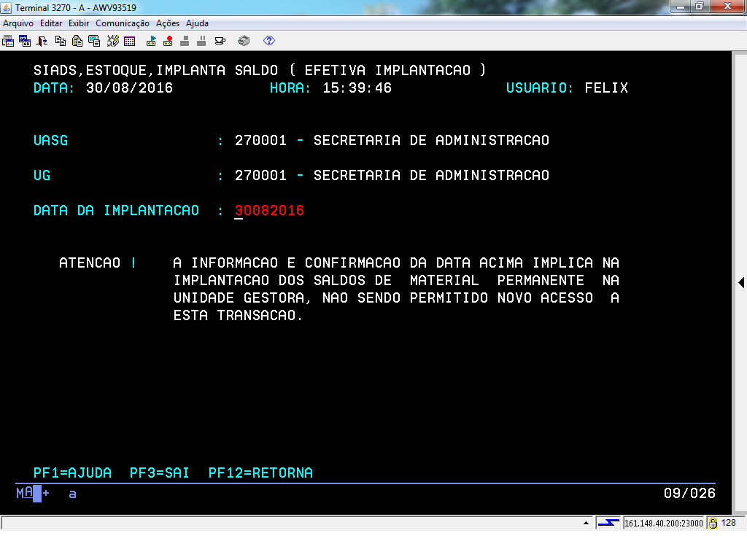Image resolution: width=747 pixels, height=560 pixels.
Task: Click the blue question mark help icon
Action: point(269,41)
